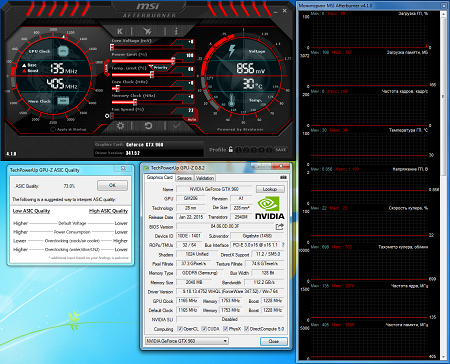The width and height of the screenshot is (450, 364).
Task: Click the 405 MHz memory clock readout
Action: click(62, 84)
